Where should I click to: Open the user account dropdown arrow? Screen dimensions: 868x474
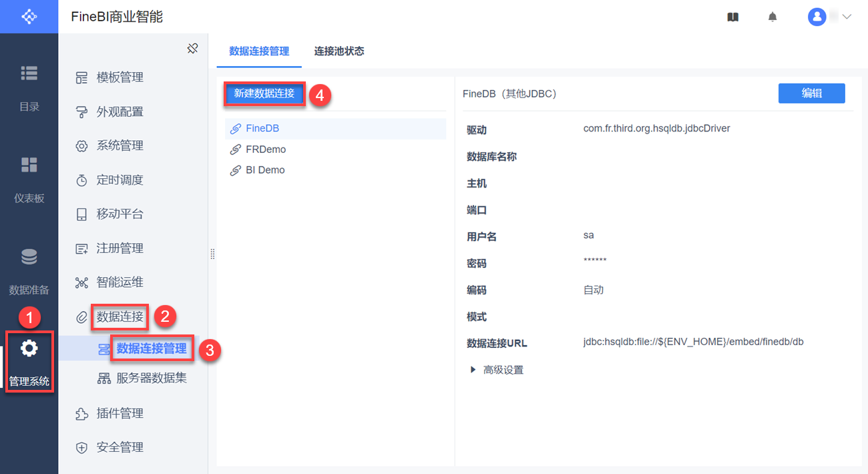pos(847,17)
